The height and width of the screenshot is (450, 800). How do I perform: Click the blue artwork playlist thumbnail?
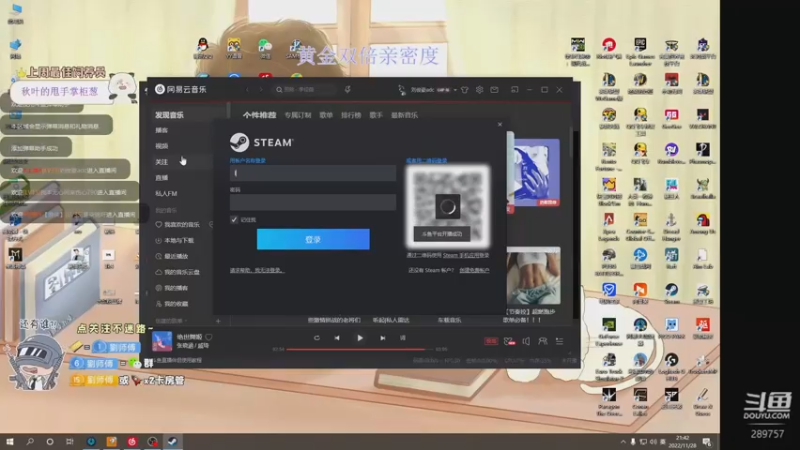[537, 172]
